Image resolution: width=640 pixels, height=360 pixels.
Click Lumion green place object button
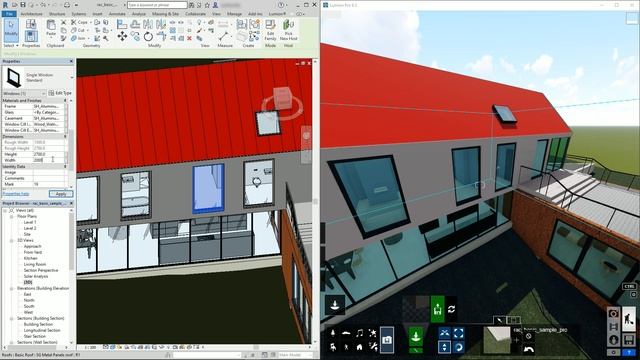[x=416, y=337]
